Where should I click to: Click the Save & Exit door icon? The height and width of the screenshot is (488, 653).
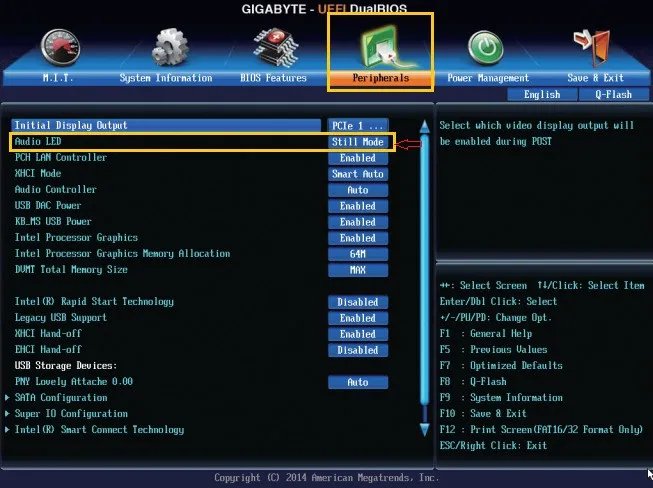(592, 47)
